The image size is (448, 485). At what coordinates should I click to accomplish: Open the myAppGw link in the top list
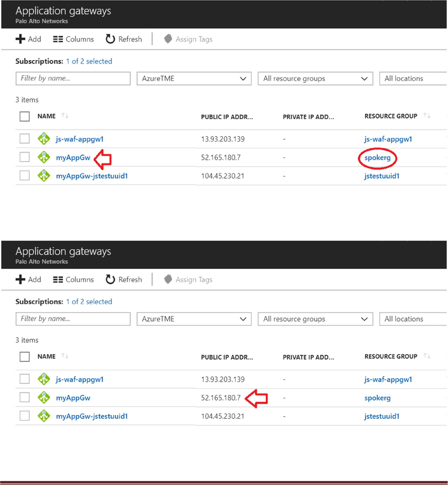tap(73, 157)
